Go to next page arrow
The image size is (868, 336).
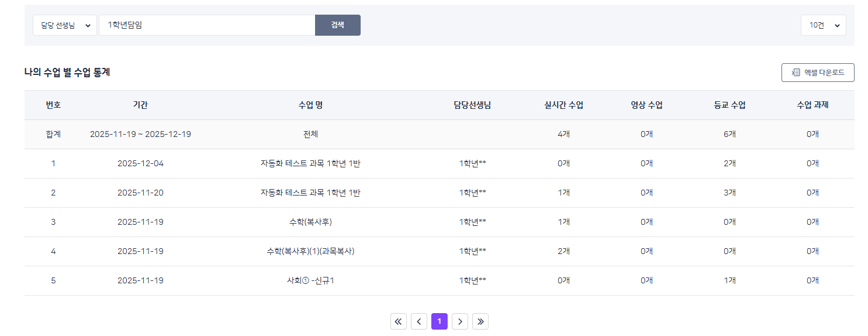tap(460, 321)
